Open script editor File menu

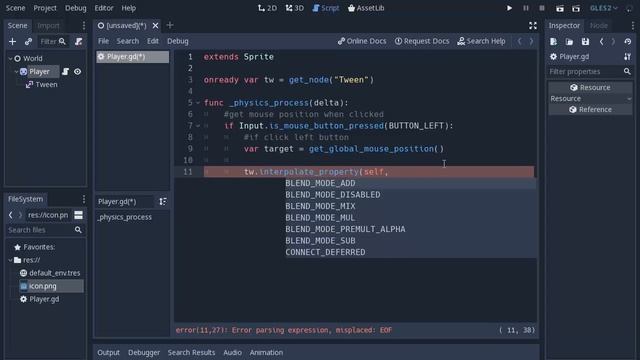tap(103, 41)
